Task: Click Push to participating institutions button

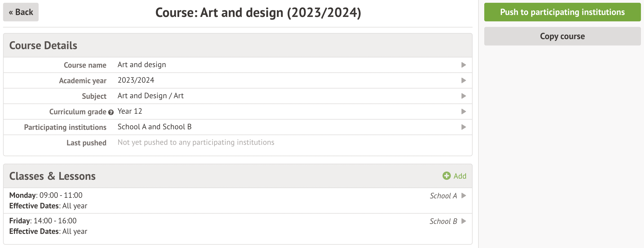Action: coord(562,12)
